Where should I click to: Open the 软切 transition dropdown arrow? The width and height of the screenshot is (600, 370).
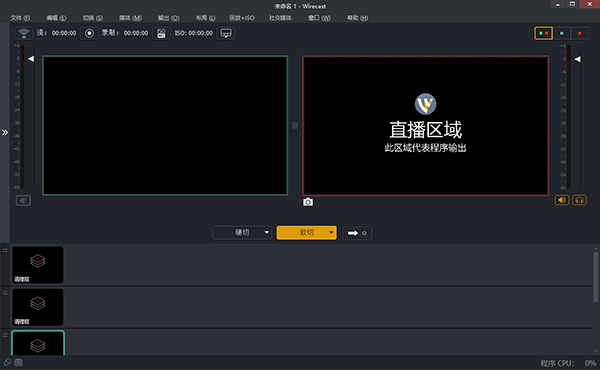click(331, 233)
